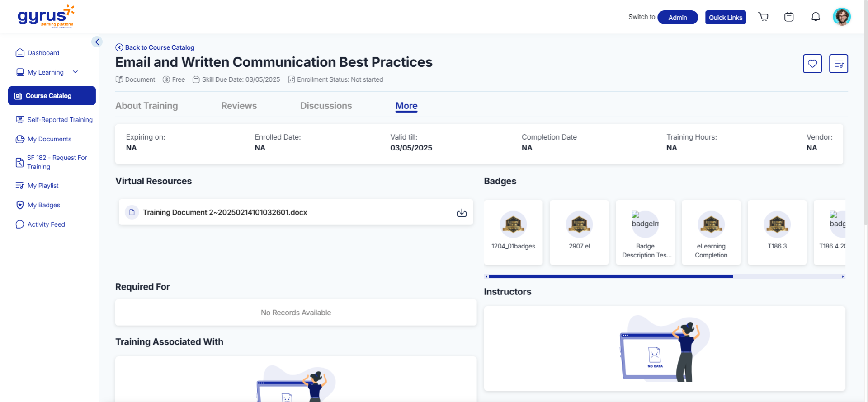Image resolution: width=868 pixels, height=402 pixels.
Task: Open Quick Links button
Action: click(725, 18)
